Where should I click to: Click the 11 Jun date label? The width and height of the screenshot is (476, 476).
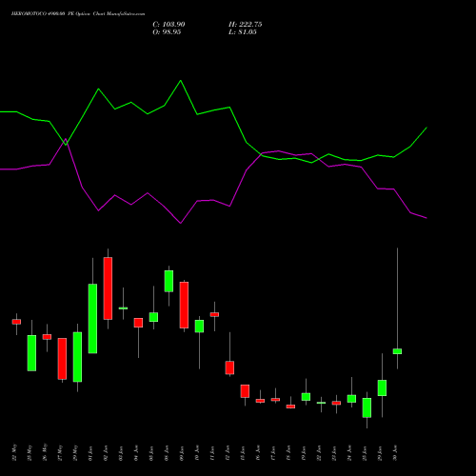click(x=213, y=453)
